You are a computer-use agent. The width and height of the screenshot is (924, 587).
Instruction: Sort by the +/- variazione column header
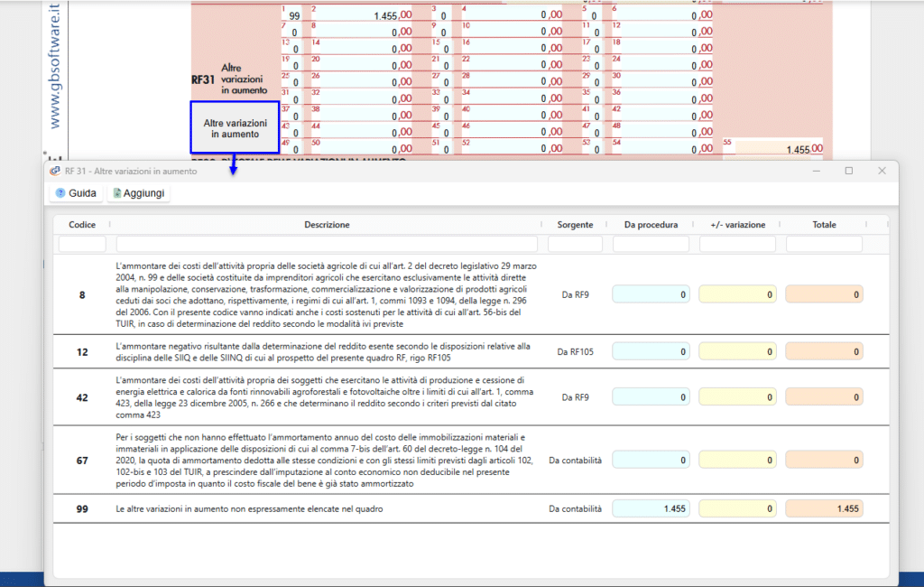738,225
